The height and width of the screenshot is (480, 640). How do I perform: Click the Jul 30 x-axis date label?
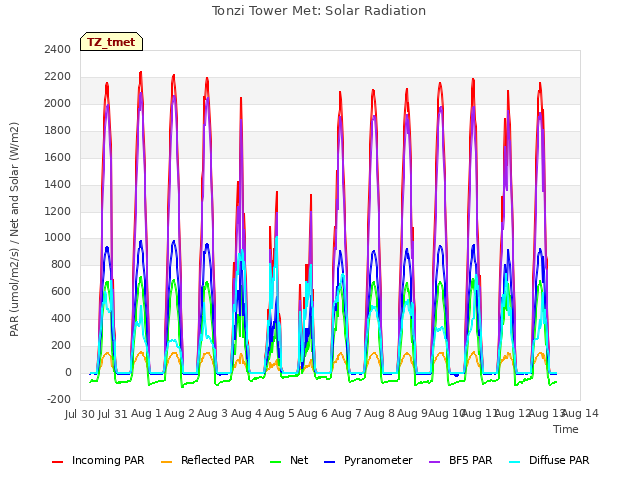pos(80,414)
